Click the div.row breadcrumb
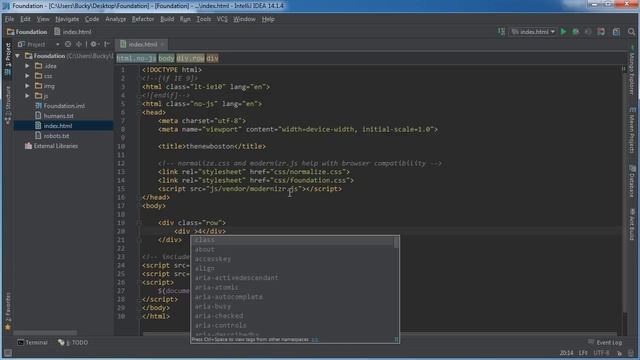 point(190,58)
